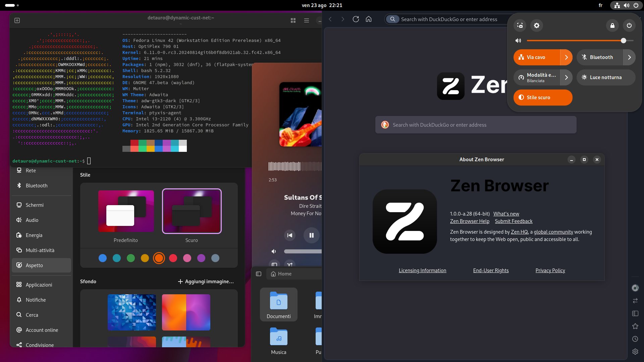Open Licensing Information link

(x=422, y=270)
